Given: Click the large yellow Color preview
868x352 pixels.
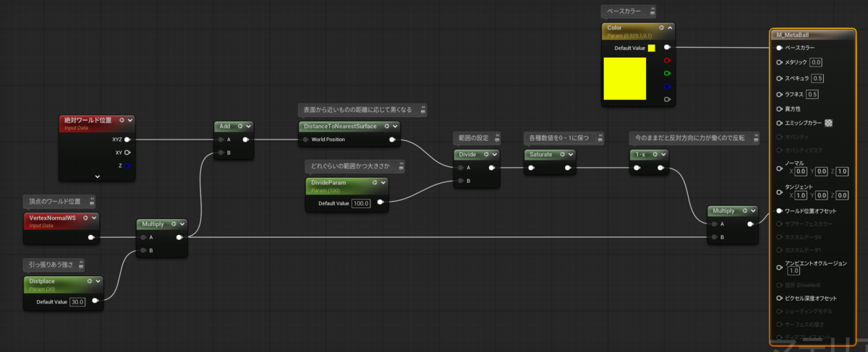Looking at the screenshot, I should click(624, 79).
